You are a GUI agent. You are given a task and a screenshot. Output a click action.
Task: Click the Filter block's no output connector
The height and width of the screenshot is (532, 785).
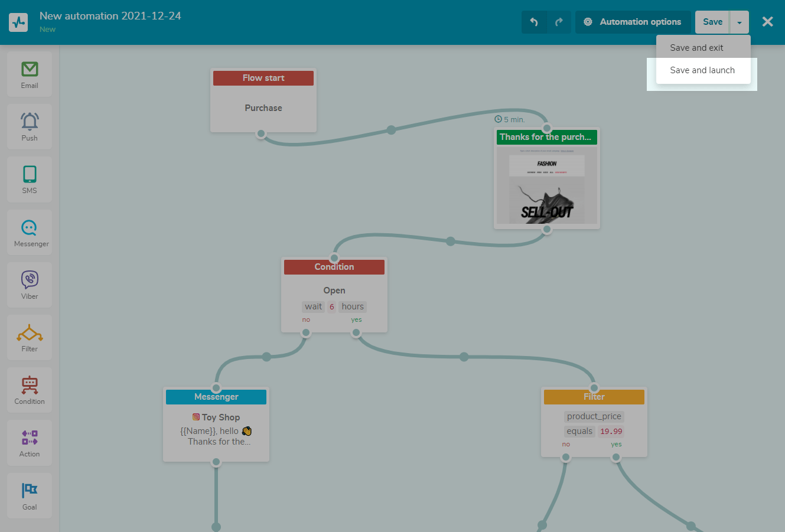[566, 457]
